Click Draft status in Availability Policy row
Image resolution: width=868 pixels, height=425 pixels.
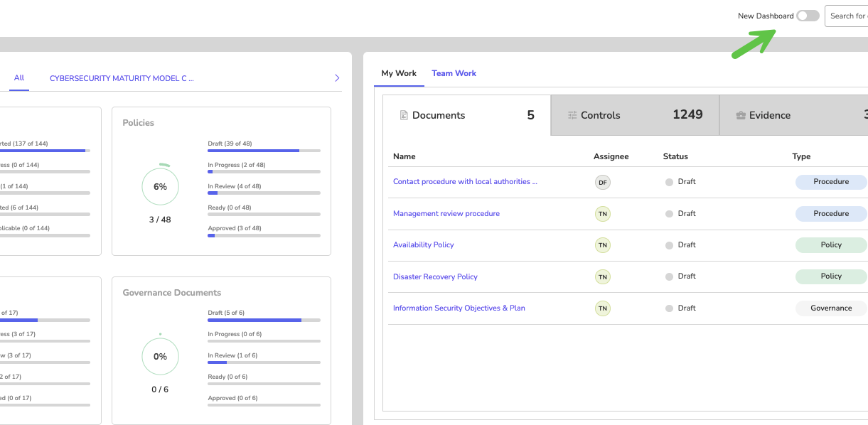680,244
